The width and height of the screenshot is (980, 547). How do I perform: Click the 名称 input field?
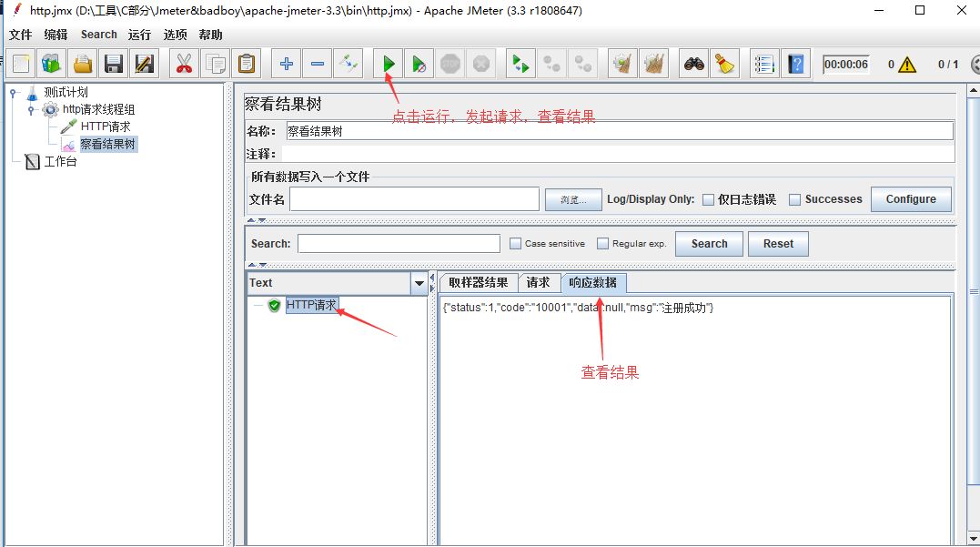click(x=620, y=131)
